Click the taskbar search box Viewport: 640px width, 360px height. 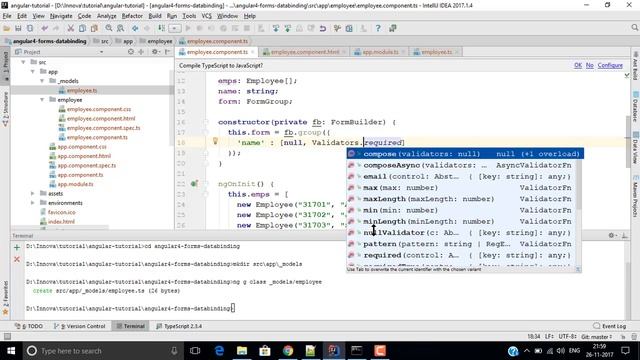(x=102, y=351)
